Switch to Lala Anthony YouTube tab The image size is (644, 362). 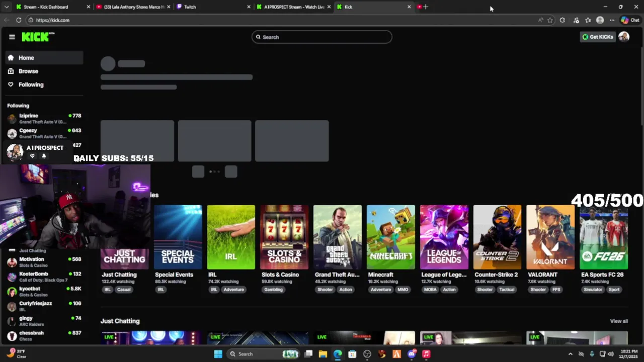click(x=133, y=7)
